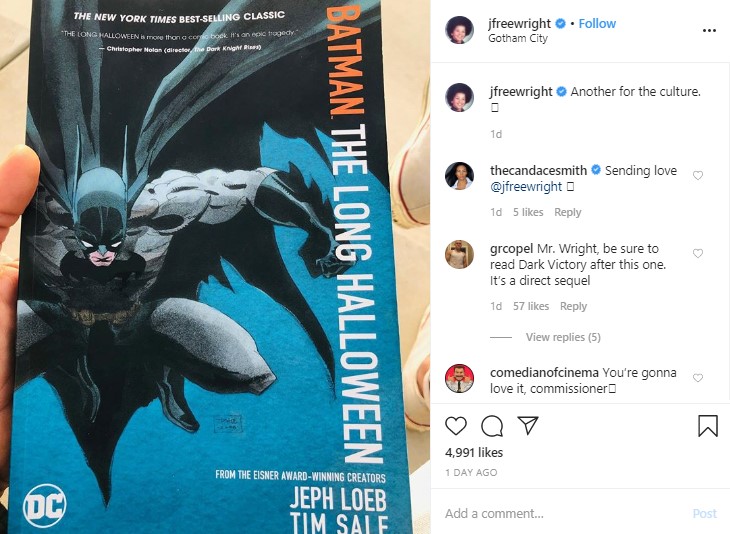The height and width of the screenshot is (534, 730).
Task: Save post with bookmark icon
Action: tap(708, 426)
